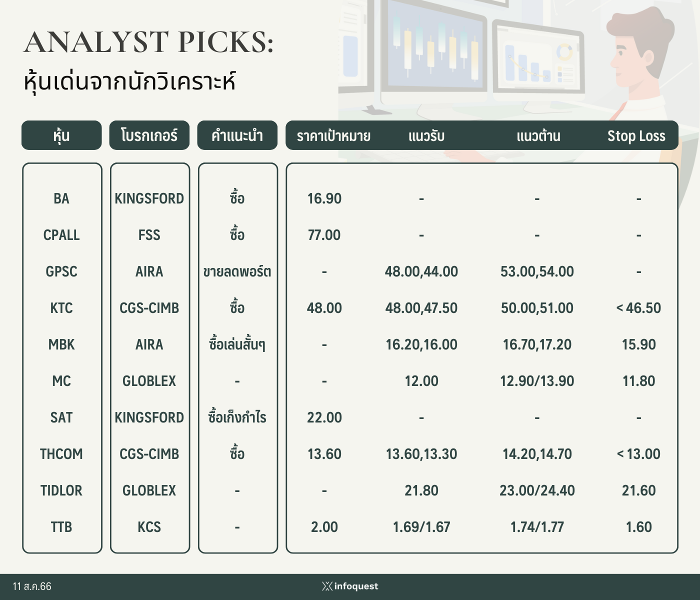Viewport: 700px width, 600px height.
Task: Click the CPALL stock ticker
Action: pyautogui.click(x=61, y=235)
